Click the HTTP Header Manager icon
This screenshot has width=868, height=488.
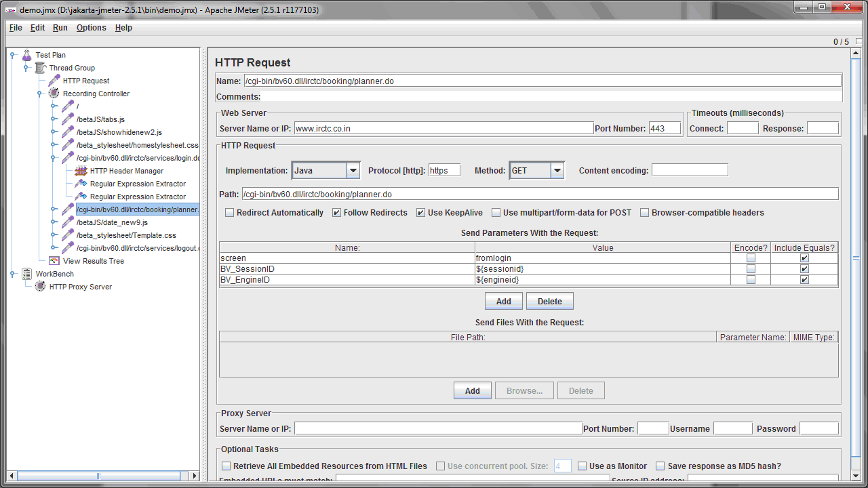81,171
